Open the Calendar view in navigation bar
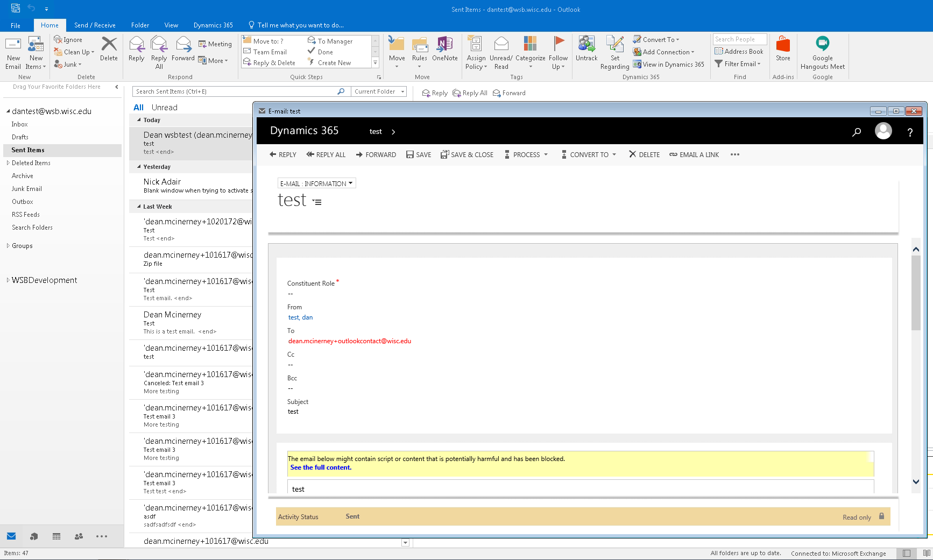This screenshot has width=933, height=560. (56, 536)
